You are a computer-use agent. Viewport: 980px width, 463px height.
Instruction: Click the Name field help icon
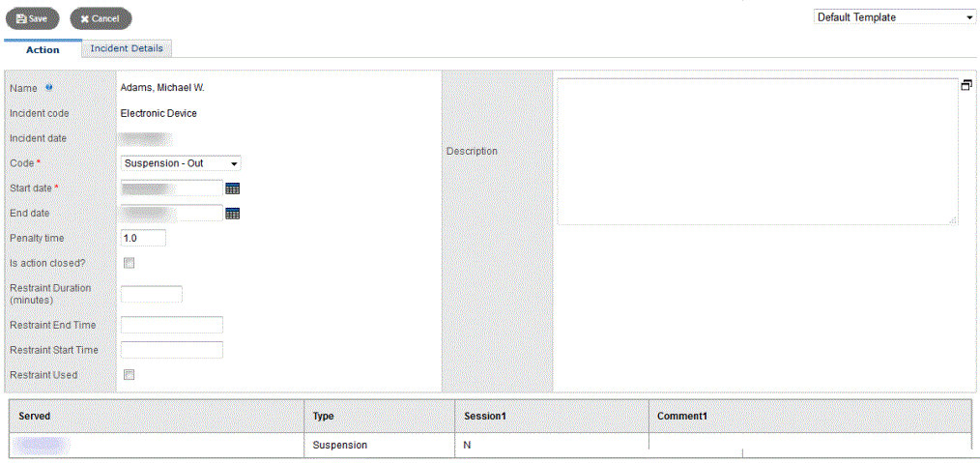[x=49, y=88]
